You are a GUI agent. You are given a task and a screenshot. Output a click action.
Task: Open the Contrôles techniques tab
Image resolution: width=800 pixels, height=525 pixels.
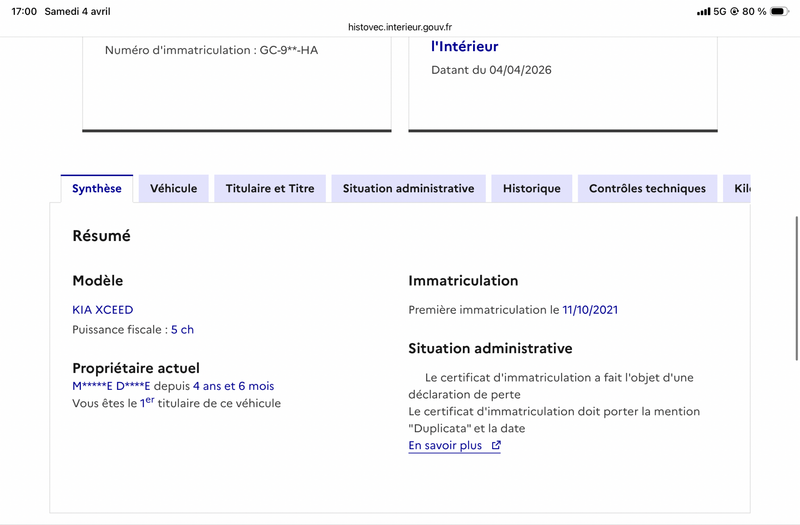[647, 188]
